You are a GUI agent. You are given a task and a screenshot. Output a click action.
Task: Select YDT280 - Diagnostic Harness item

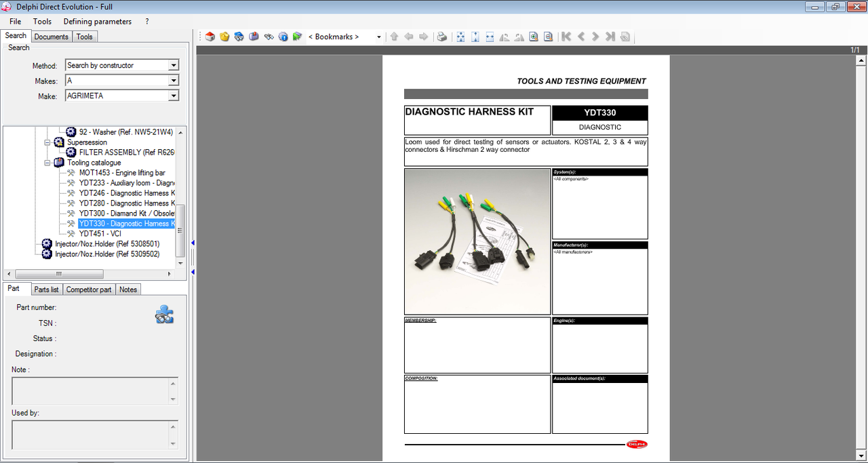[x=127, y=203]
